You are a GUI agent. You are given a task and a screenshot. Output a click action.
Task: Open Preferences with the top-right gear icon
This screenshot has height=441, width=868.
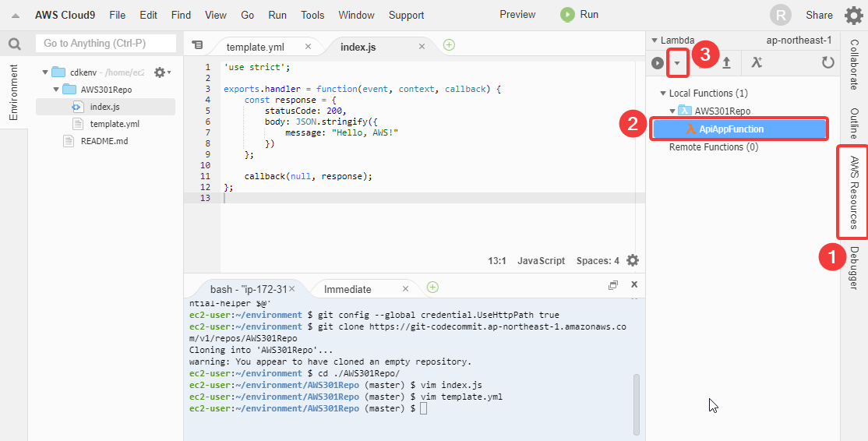(x=854, y=16)
